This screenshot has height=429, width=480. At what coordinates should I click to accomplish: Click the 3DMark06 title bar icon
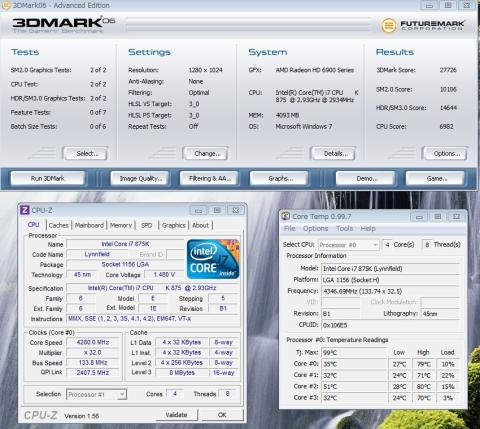6,5
